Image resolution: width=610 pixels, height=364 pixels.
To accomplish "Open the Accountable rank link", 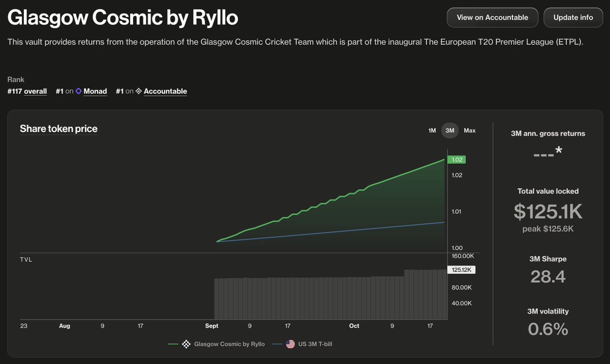I will click(x=165, y=91).
